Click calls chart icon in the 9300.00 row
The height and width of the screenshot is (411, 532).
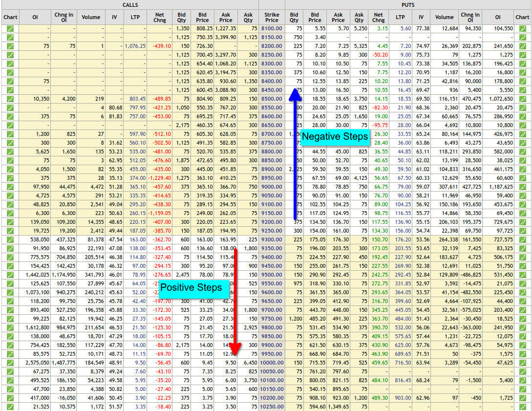point(10,239)
